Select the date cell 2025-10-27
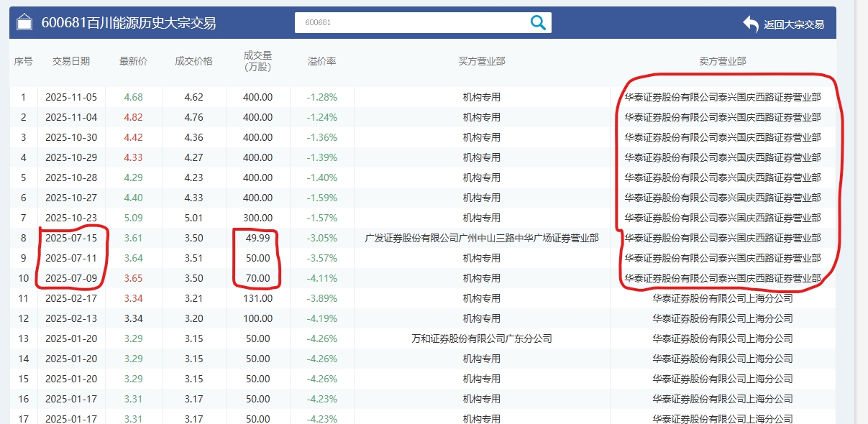 pos(70,198)
